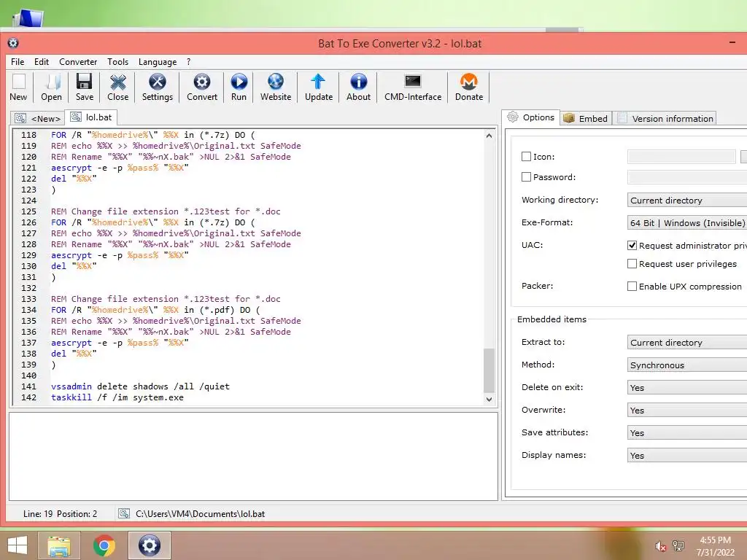
Task: Open the File menu
Action: pyautogui.click(x=18, y=62)
